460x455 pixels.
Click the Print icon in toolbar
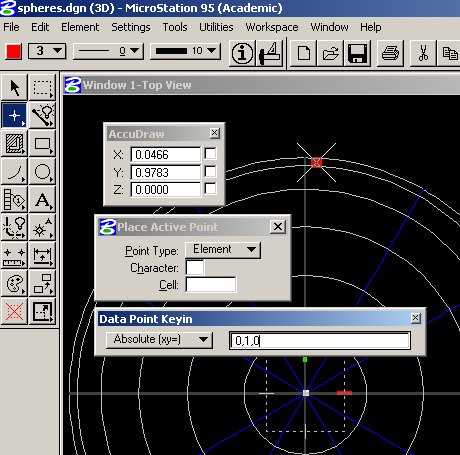(x=390, y=53)
